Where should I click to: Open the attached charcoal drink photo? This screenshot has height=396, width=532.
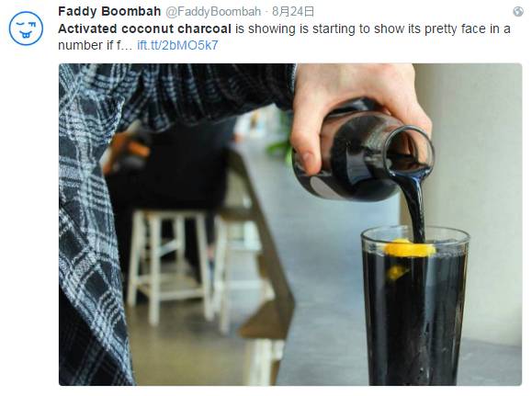(290, 224)
